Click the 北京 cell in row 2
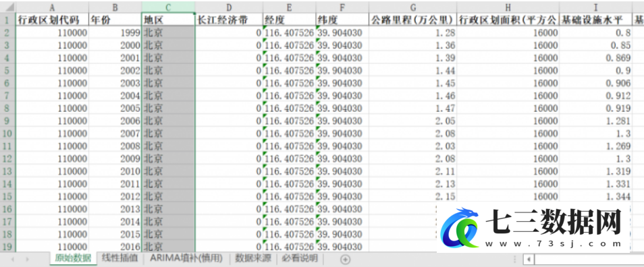Image resolution: width=644 pixels, height=267 pixels. pyautogui.click(x=168, y=33)
